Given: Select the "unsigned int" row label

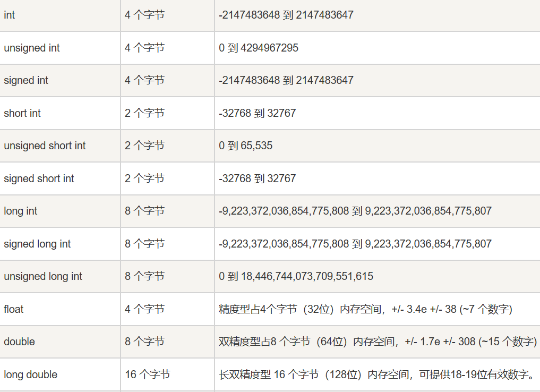Looking at the screenshot, I should point(31,48).
